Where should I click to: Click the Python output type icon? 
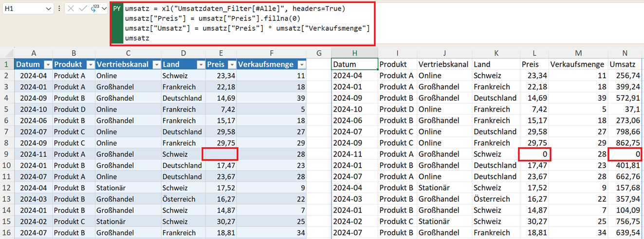point(94,8)
